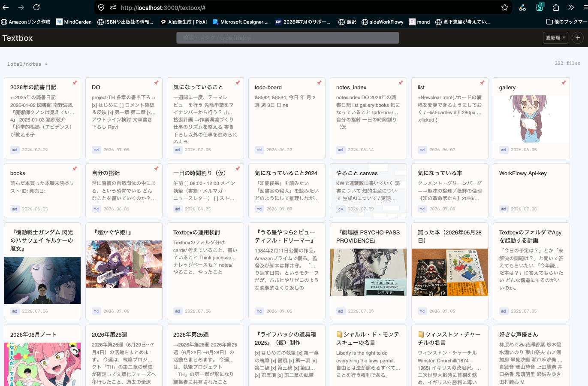Open the 2026年第25週 note

191,334
